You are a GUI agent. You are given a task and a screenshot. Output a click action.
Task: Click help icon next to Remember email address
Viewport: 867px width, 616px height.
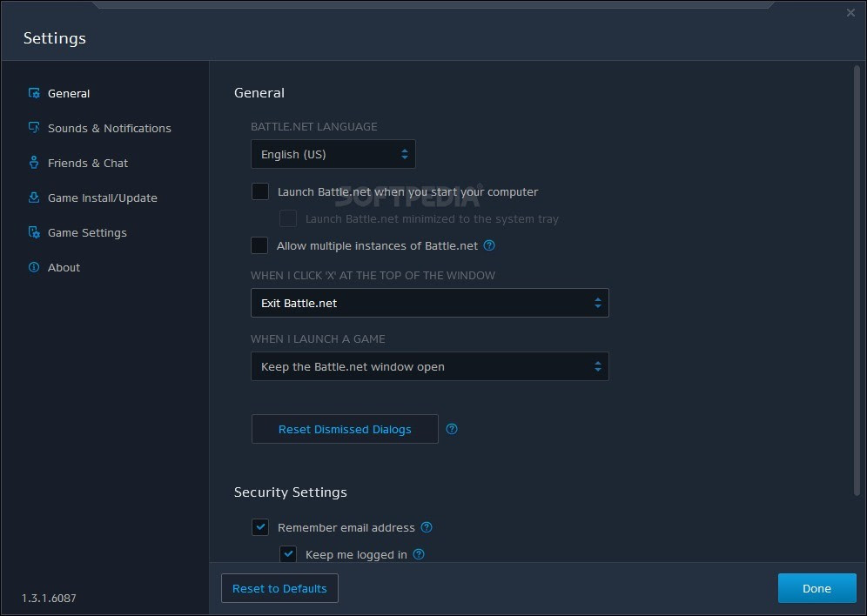pyautogui.click(x=427, y=527)
